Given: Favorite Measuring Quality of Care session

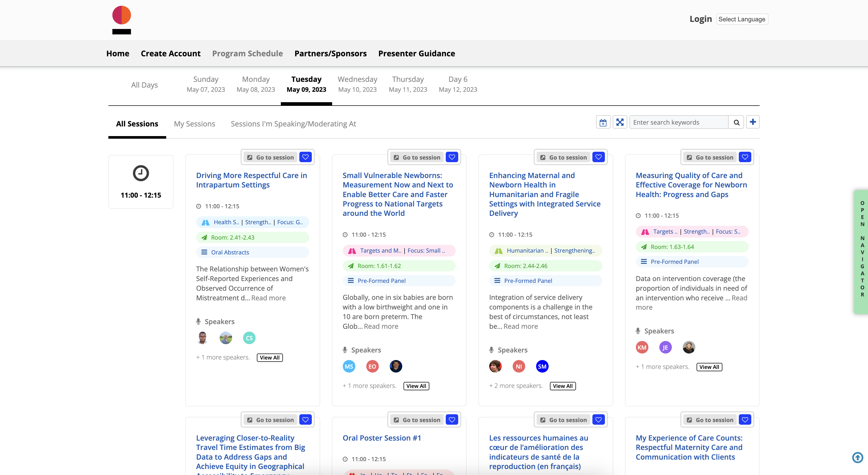Looking at the screenshot, I should [x=745, y=157].
